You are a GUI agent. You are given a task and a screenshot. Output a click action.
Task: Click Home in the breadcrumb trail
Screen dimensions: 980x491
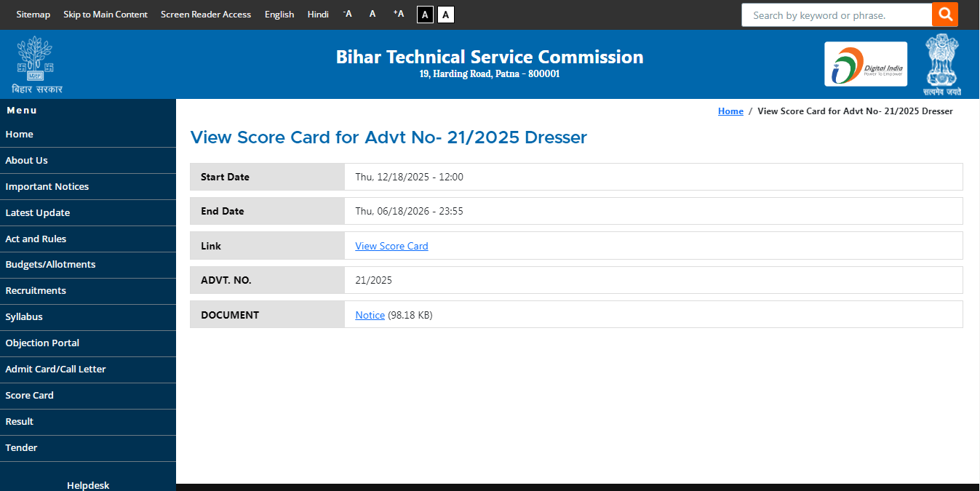[730, 111]
